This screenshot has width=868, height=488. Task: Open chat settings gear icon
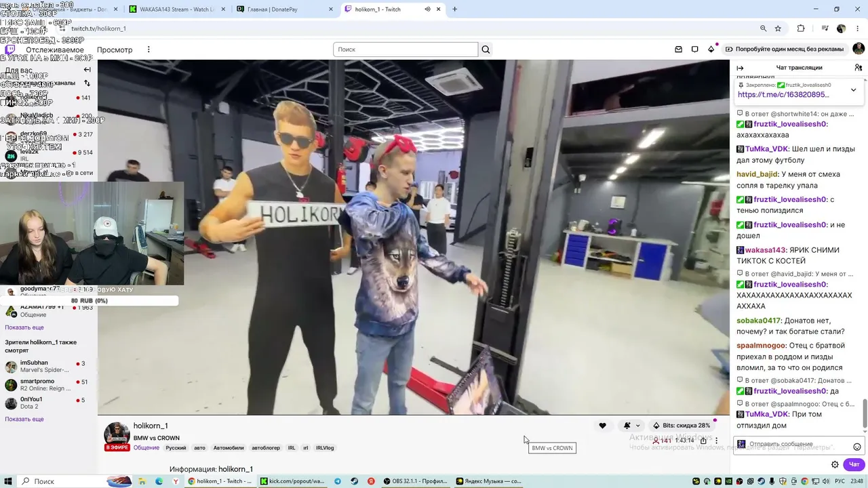coord(835,464)
